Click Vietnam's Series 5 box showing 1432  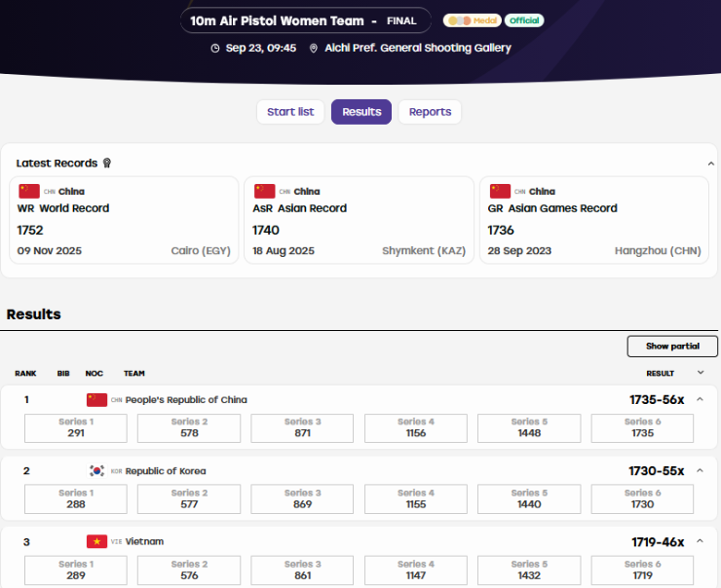529,570
